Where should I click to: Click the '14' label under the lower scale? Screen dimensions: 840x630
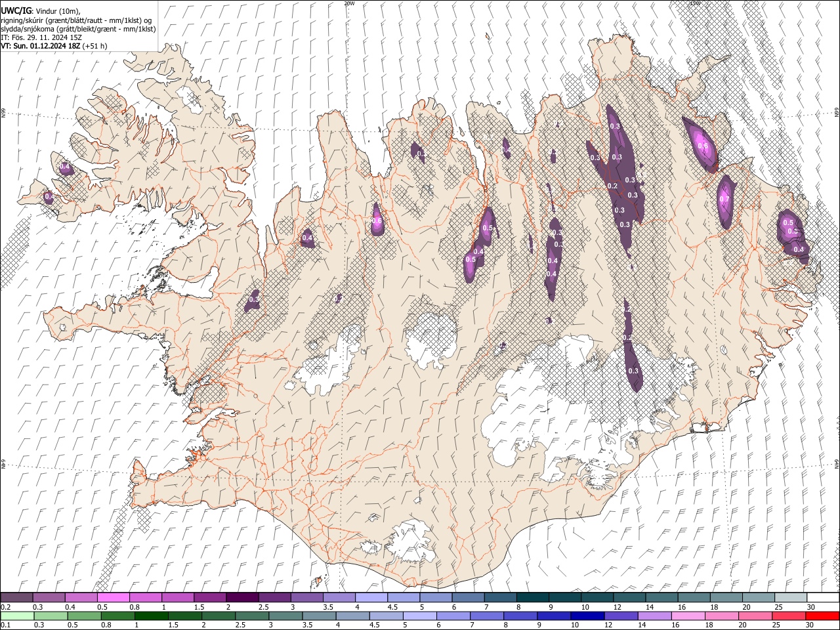coord(642,625)
